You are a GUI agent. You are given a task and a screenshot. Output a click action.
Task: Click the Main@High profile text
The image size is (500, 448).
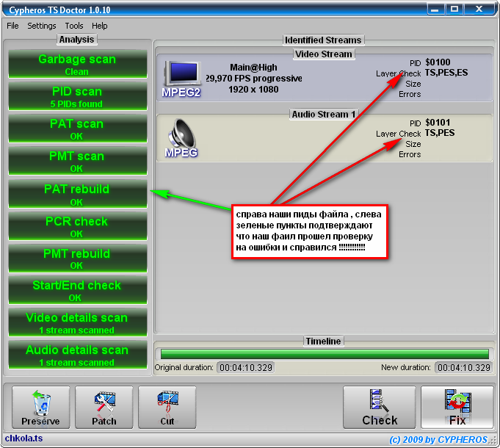click(253, 68)
